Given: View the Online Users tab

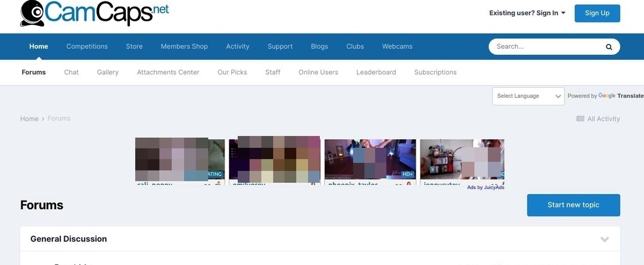Looking at the screenshot, I should coord(318,72).
